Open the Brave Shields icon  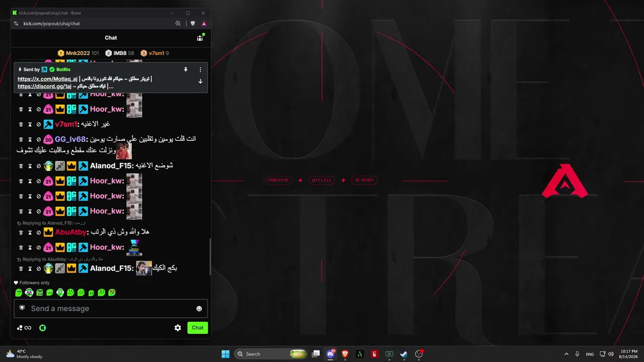(x=193, y=23)
